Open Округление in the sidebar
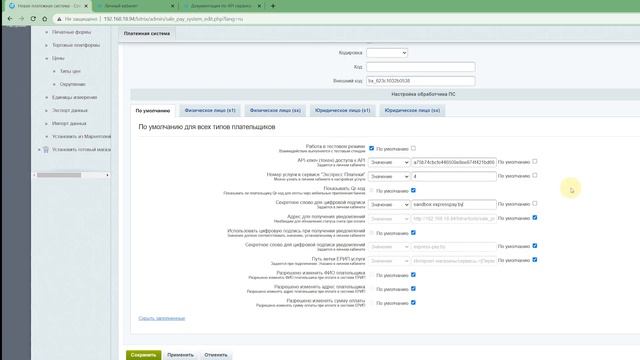 pyautogui.click(x=73, y=84)
